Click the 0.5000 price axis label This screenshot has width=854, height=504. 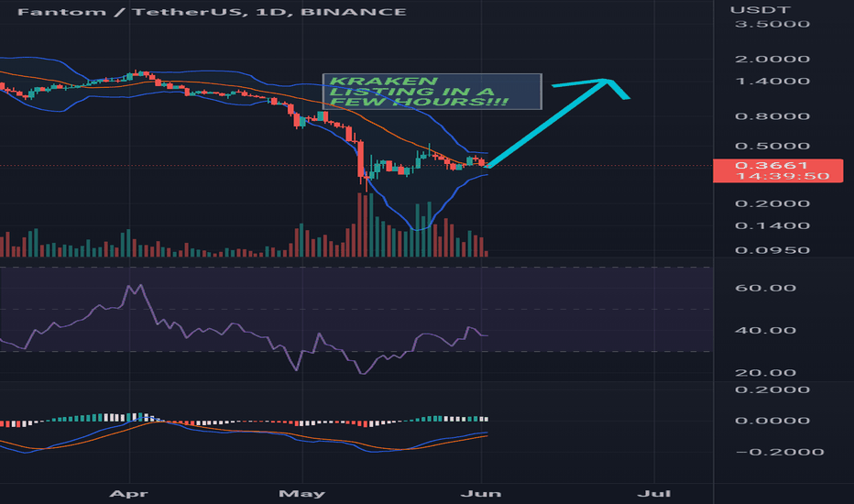click(772, 146)
